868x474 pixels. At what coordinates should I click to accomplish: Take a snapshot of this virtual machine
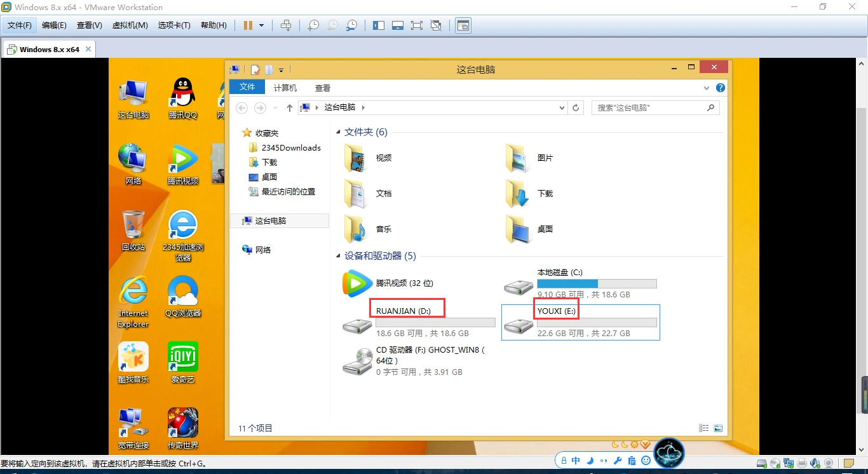313,25
